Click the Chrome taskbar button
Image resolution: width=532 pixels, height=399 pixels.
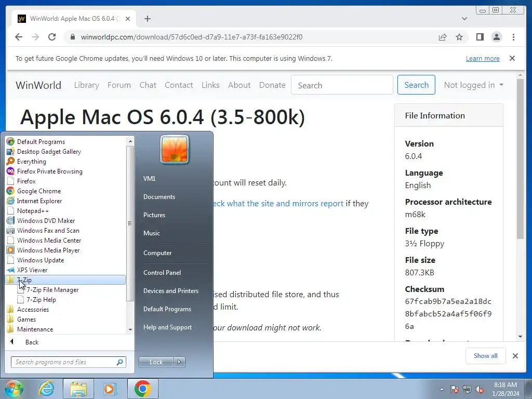click(142, 389)
